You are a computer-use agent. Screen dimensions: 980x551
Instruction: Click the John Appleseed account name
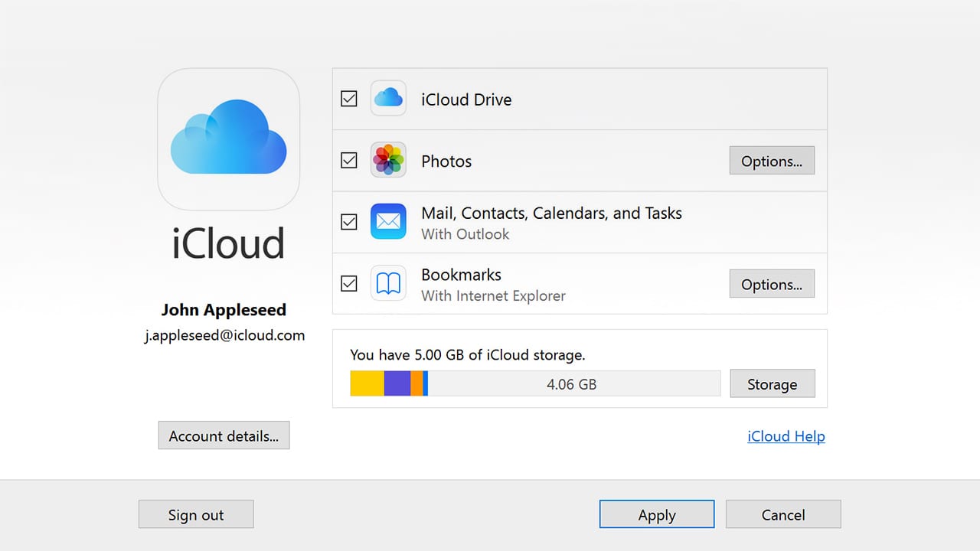pos(224,310)
